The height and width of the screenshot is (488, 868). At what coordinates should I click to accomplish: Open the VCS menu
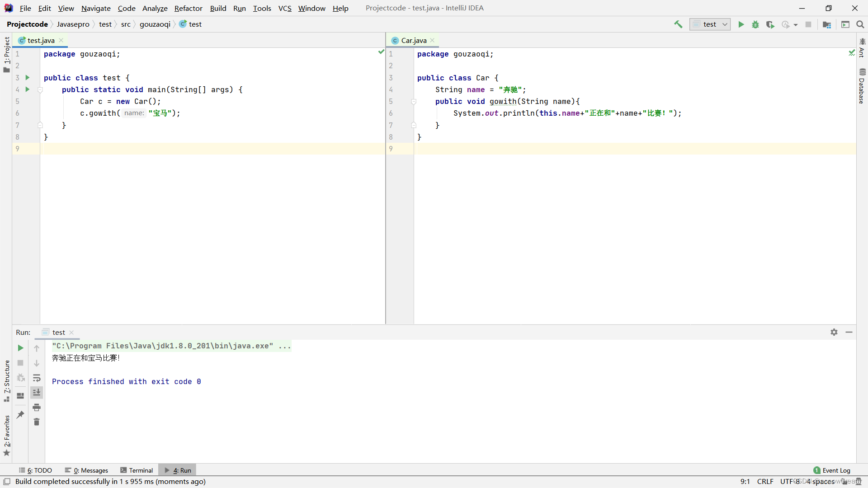285,8
